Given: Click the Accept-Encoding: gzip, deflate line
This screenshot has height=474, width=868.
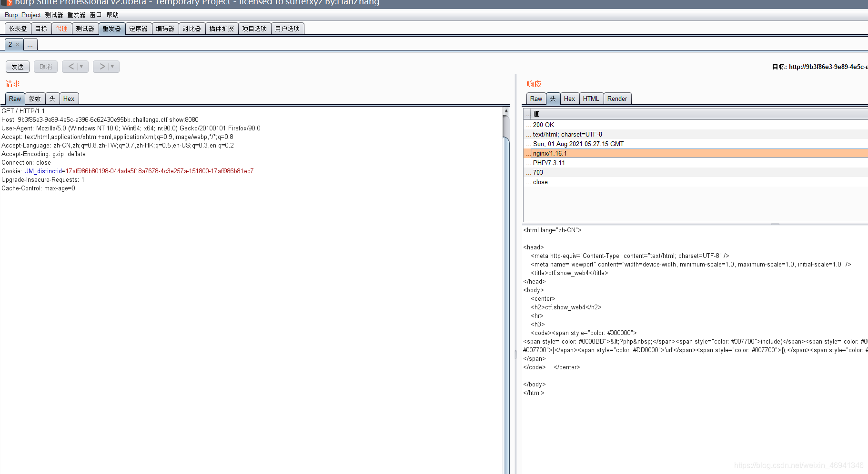Looking at the screenshot, I should point(44,154).
